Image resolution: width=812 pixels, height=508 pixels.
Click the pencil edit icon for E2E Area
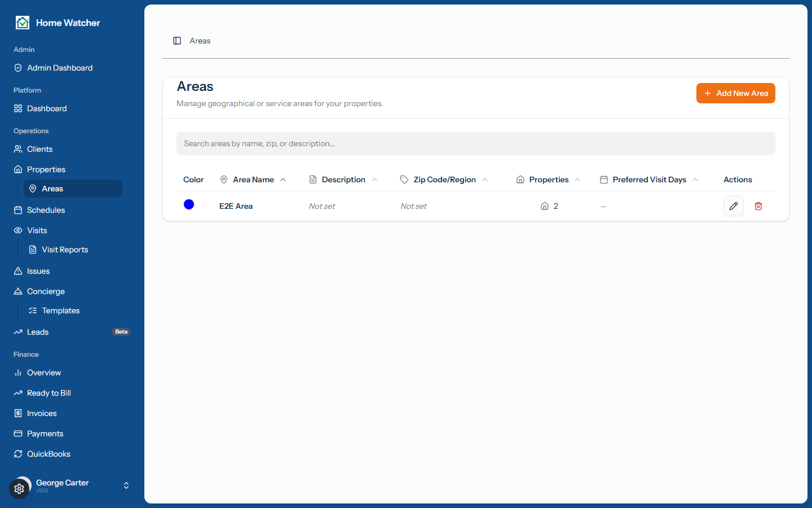pos(733,206)
